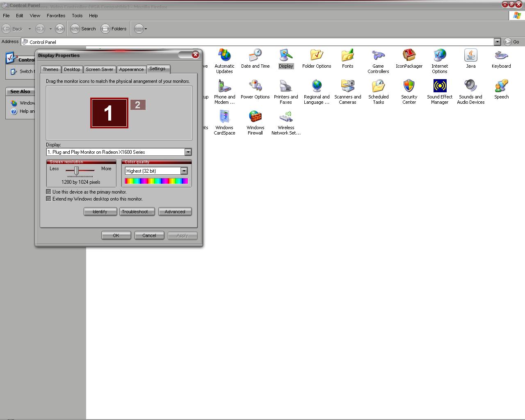Open Keyboard settings icon
The height and width of the screenshot is (420, 525).
pyautogui.click(x=501, y=58)
